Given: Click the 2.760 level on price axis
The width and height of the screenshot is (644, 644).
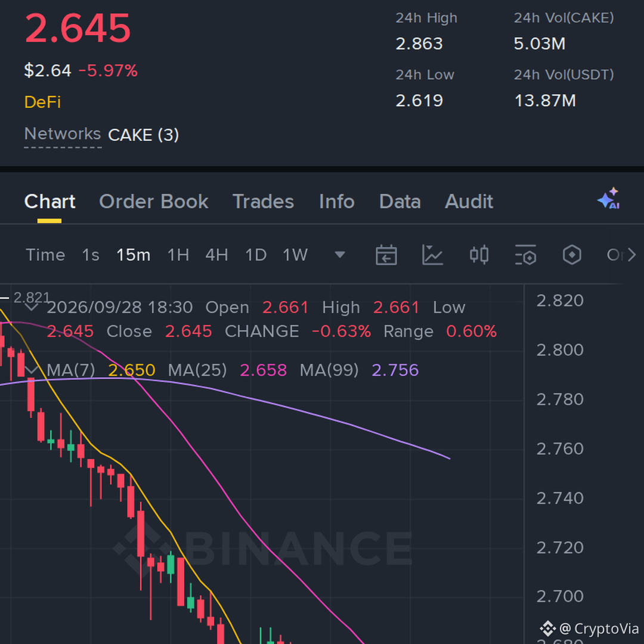Looking at the screenshot, I should coord(560,448).
